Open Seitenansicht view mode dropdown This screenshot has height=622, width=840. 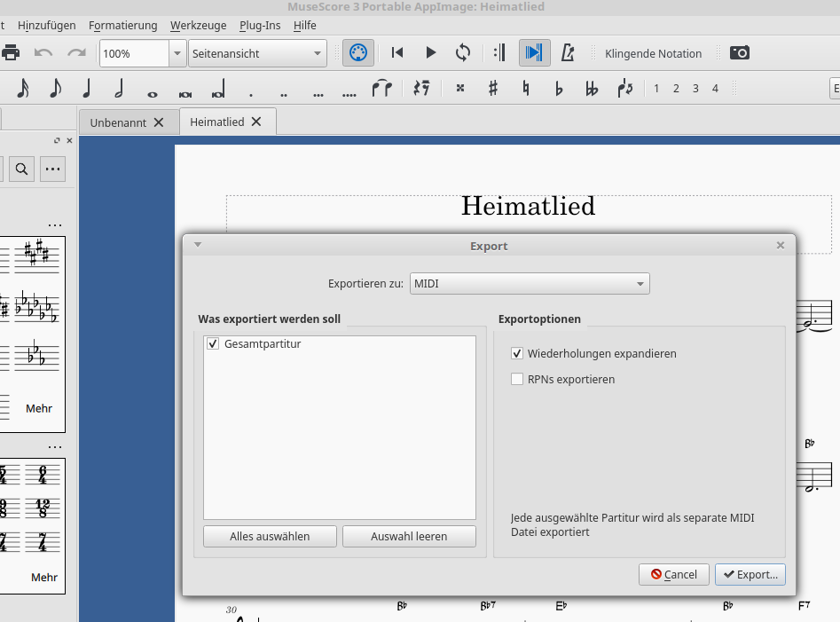click(257, 53)
